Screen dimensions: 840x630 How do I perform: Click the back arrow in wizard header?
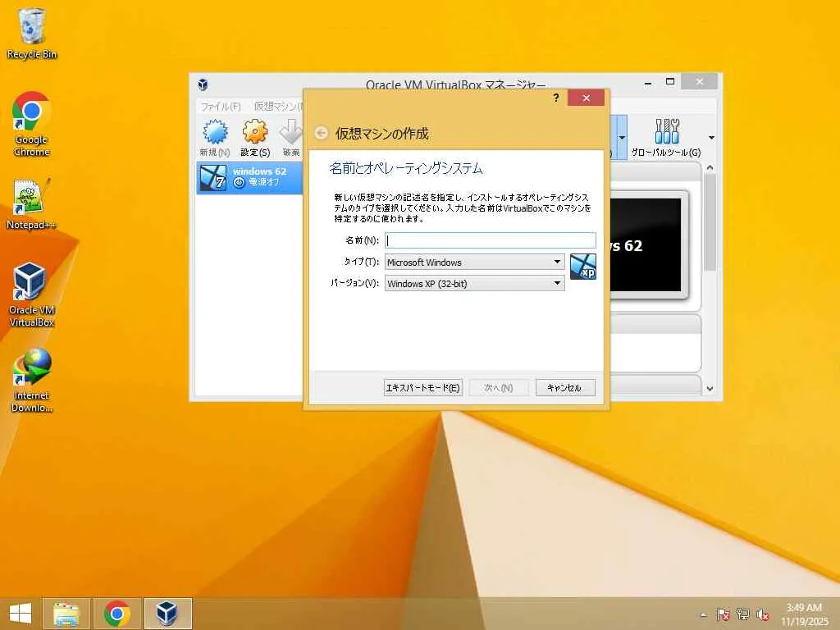pyautogui.click(x=321, y=133)
